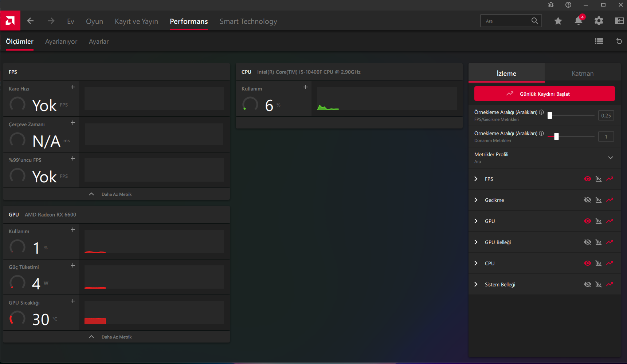Collapse GPU panel with Daha Az Metrik

click(116, 337)
